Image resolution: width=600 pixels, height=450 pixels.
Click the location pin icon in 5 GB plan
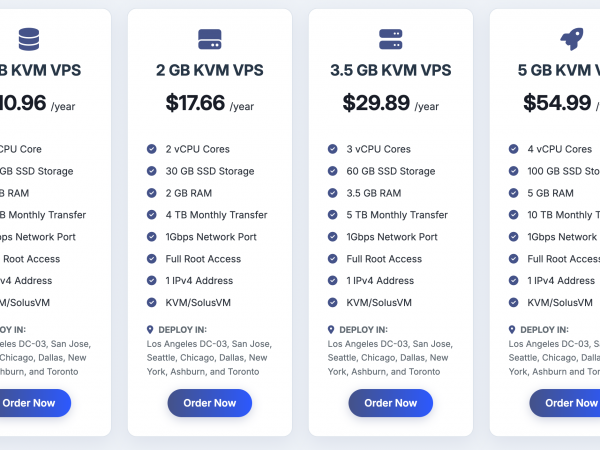coord(512,329)
